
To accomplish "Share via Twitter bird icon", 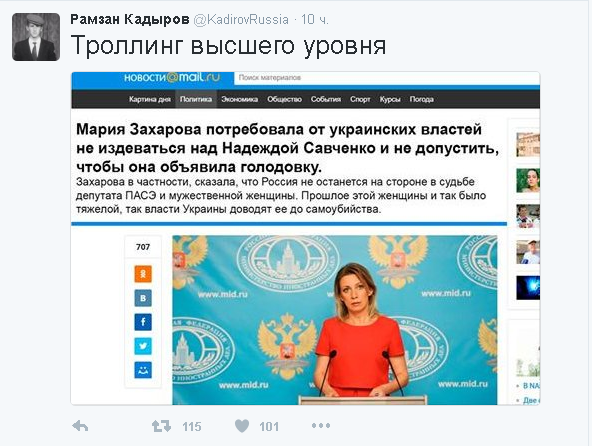I will click(x=143, y=346).
